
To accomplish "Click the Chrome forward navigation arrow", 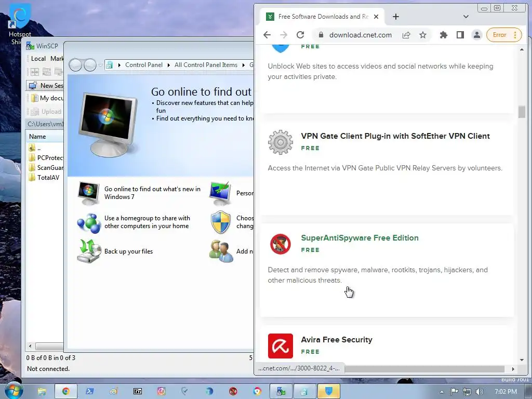I will 284,35.
